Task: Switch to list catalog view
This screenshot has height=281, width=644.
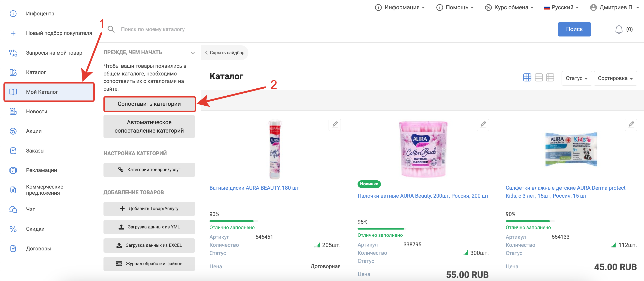Action: tap(538, 78)
